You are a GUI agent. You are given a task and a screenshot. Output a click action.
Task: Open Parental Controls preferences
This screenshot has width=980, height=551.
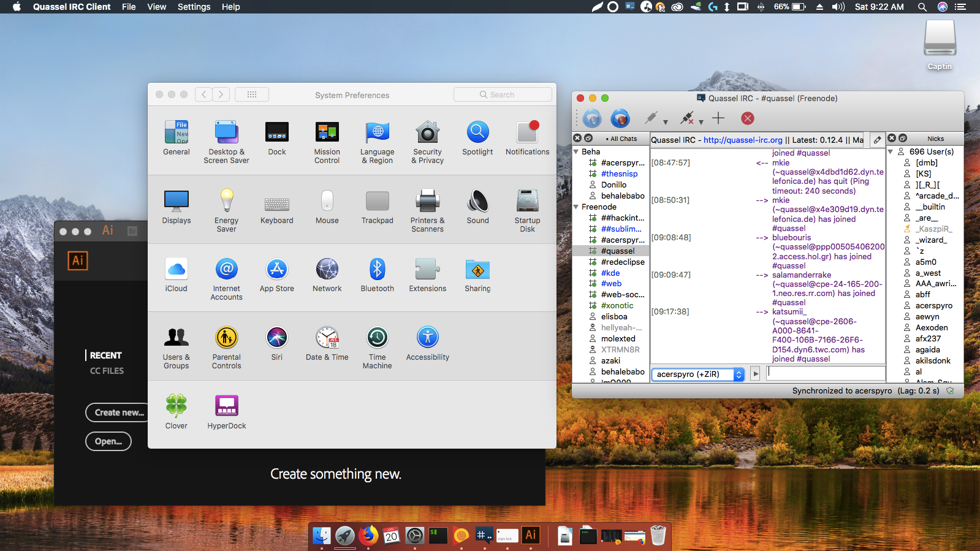(x=227, y=348)
